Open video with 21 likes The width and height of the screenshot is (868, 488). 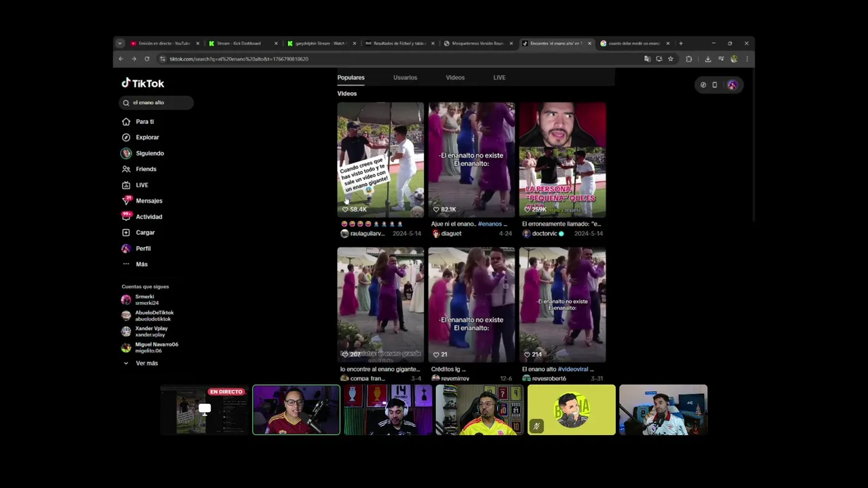point(471,305)
